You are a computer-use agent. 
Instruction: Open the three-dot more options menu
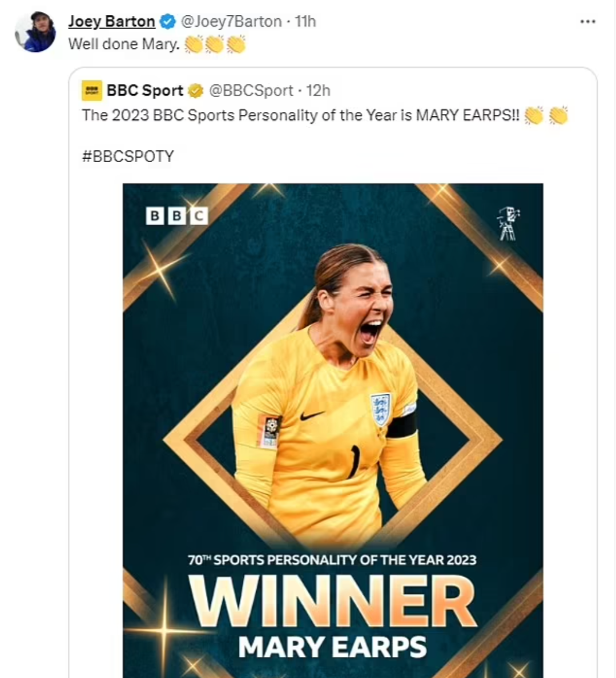587,22
